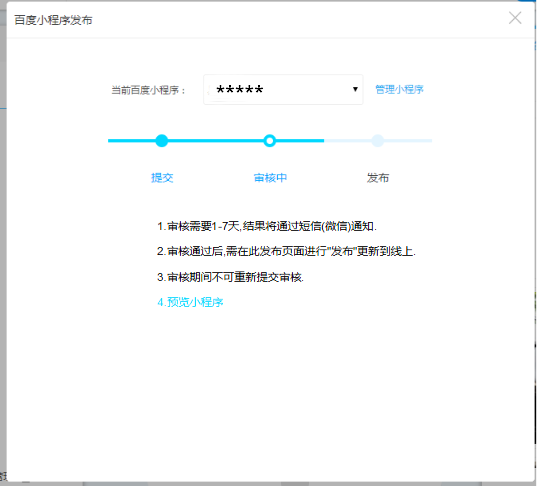Open the 管理小程序 link
The width and height of the screenshot is (537, 486).
pos(399,89)
